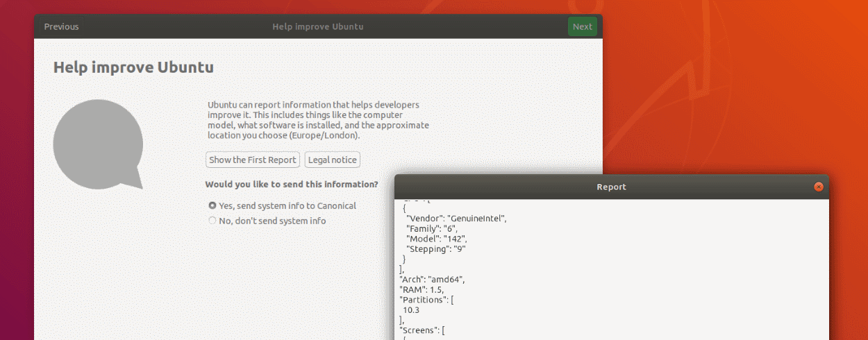
Task: Click the "Partitions": [ line
Action: click(x=427, y=299)
